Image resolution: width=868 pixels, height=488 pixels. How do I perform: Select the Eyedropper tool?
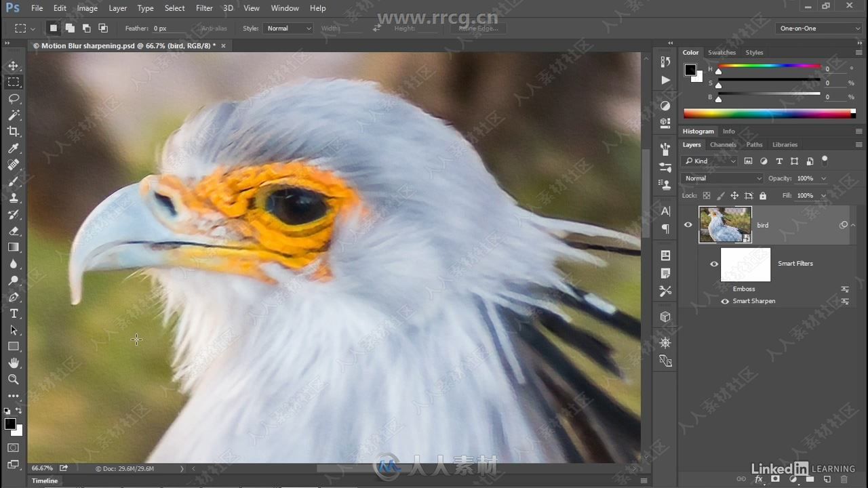(13, 148)
